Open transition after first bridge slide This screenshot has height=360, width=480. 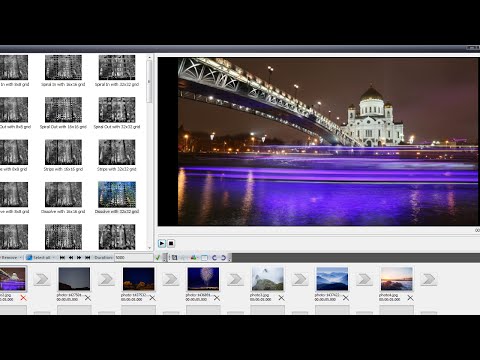[42, 279]
